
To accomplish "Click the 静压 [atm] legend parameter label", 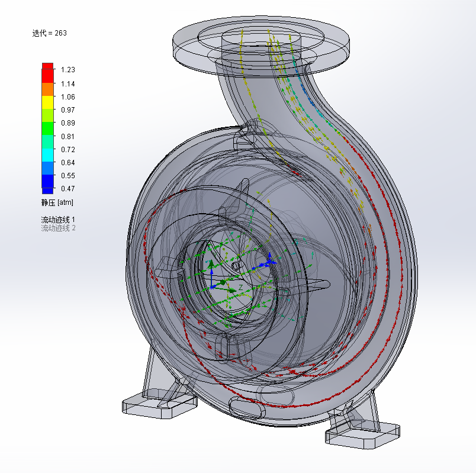I will [57, 202].
